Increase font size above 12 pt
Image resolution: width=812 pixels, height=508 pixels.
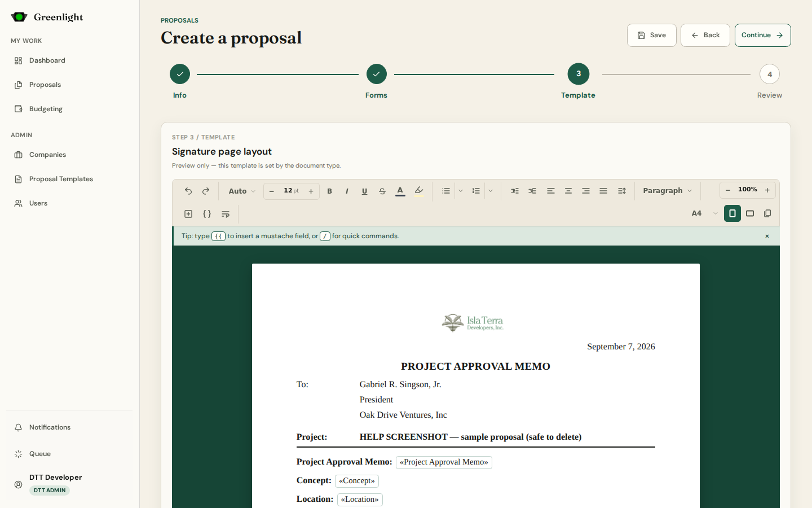[x=311, y=191]
